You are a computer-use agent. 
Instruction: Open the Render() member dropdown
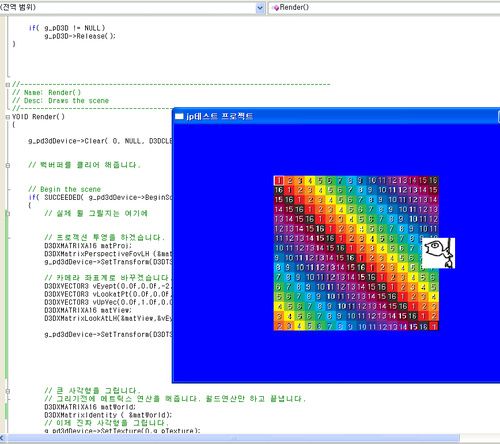(384, 7)
